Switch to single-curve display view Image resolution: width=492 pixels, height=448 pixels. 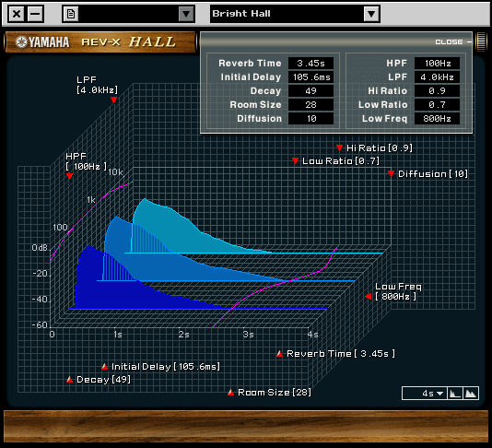[454, 393]
